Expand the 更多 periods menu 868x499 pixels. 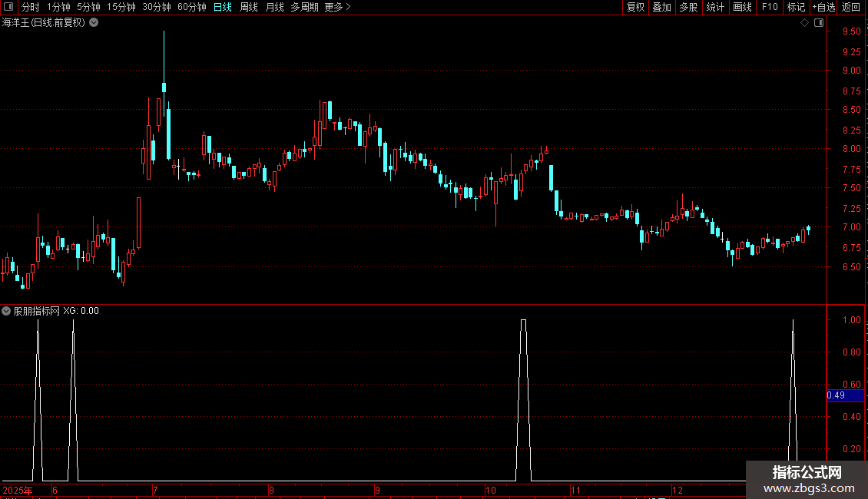[x=338, y=7]
